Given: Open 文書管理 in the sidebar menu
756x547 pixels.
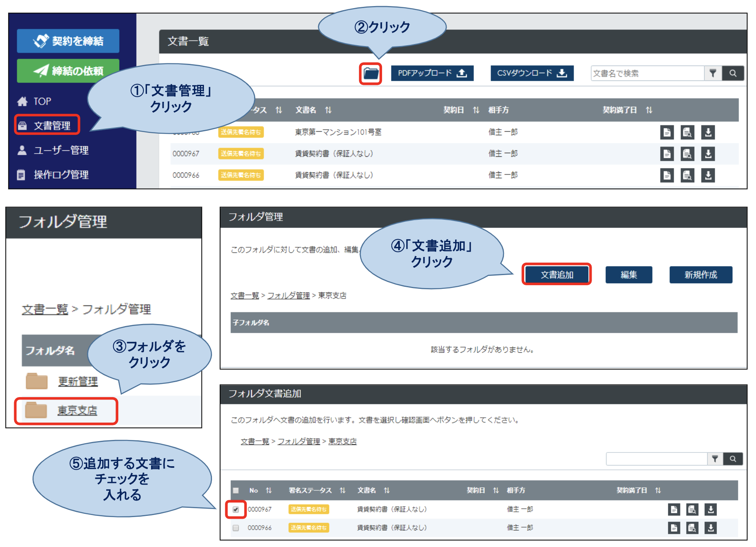Looking at the screenshot, I should 47,125.
